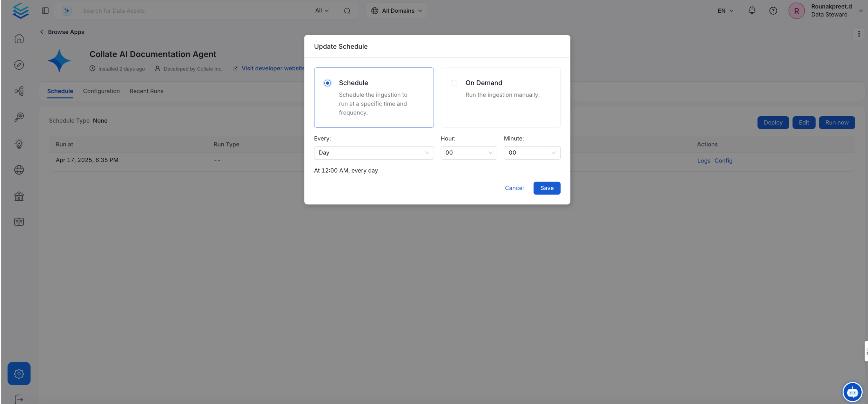Open the Explore compass icon
This screenshot has width=868, height=404.
(19, 65)
